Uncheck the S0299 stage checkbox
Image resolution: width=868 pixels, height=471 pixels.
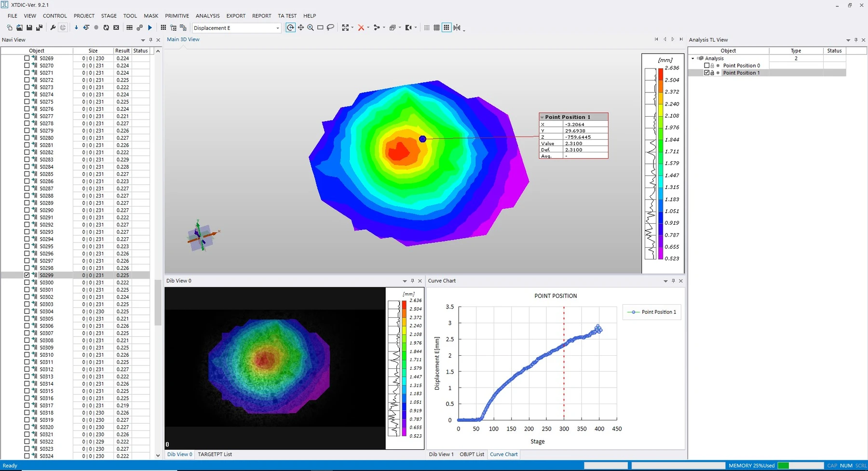(x=27, y=275)
